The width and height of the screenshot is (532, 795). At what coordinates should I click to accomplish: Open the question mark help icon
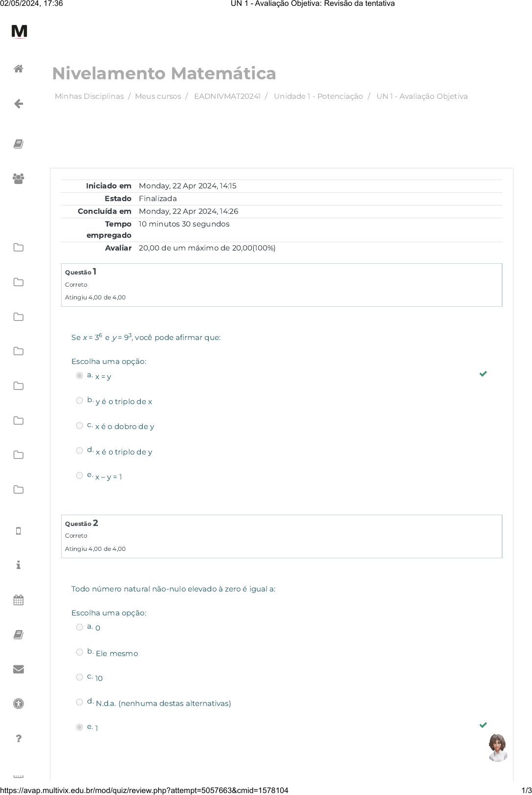tap(19, 738)
